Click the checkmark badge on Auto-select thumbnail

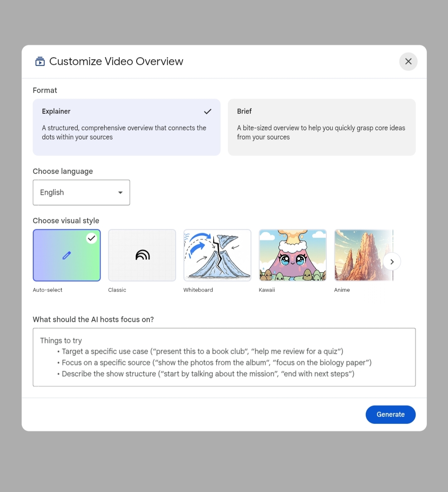point(91,238)
